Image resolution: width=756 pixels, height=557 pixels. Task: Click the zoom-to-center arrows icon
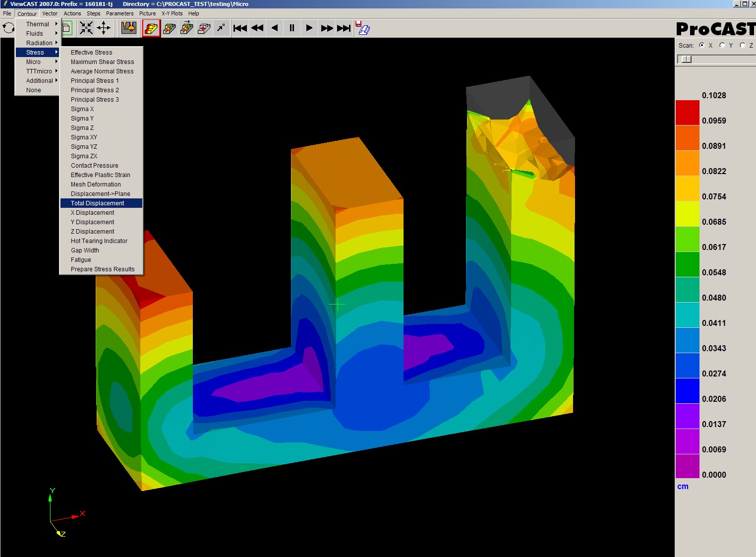[86, 28]
